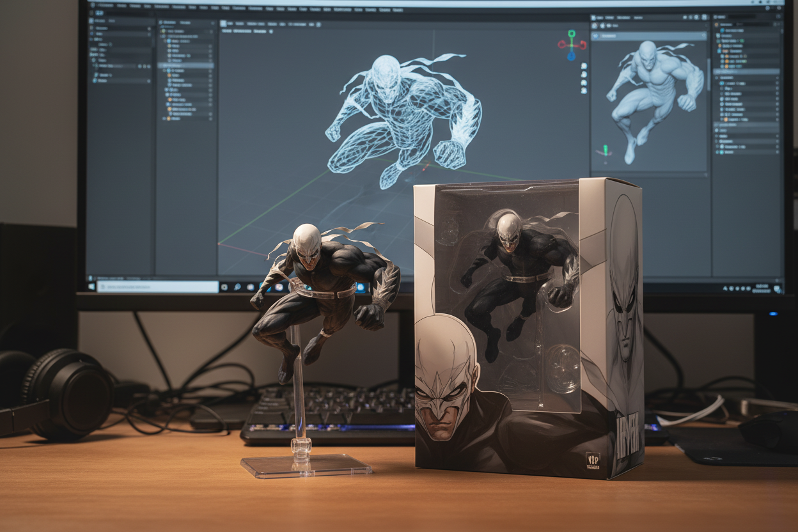Click the topmost viewport navigation icon below gizmo

click(x=584, y=66)
